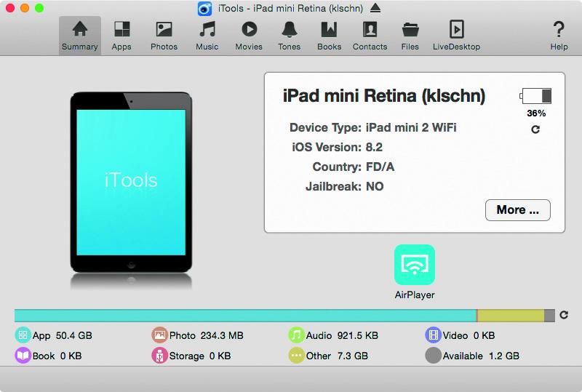This screenshot has height=392, width=582.
Task: Click the iPad device image
Action: click(x=131, y=183)
